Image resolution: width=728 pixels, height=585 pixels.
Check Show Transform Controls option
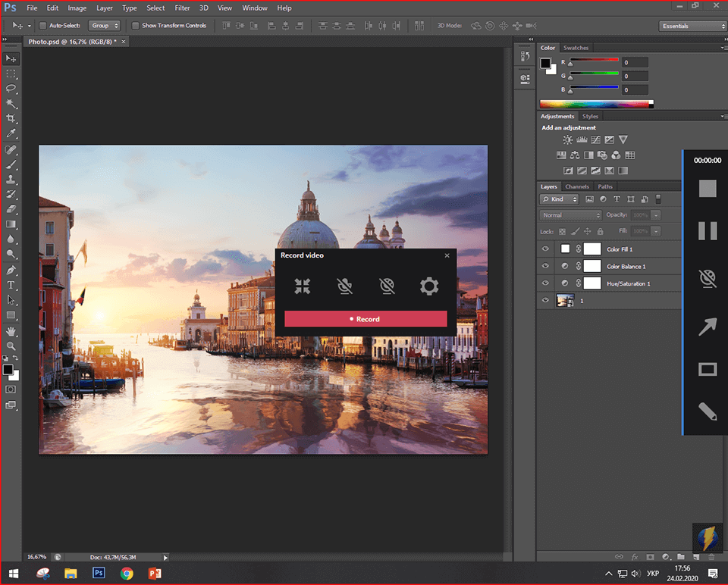136,26
